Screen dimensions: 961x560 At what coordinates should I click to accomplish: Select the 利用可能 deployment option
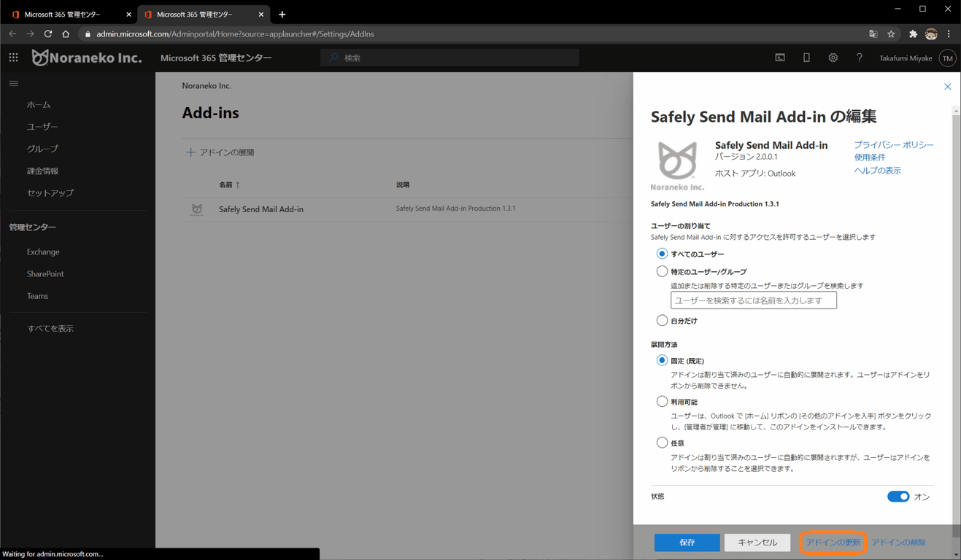(x=662, y=401)
